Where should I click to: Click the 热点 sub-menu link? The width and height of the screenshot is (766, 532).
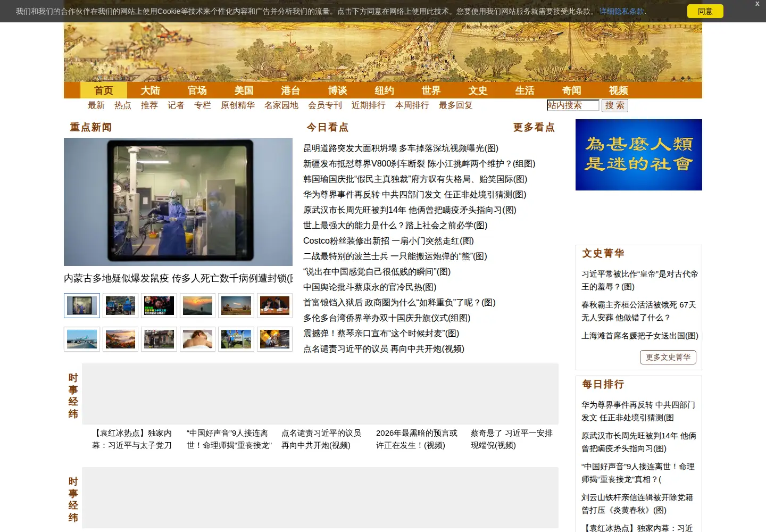[x=123, y=105]
